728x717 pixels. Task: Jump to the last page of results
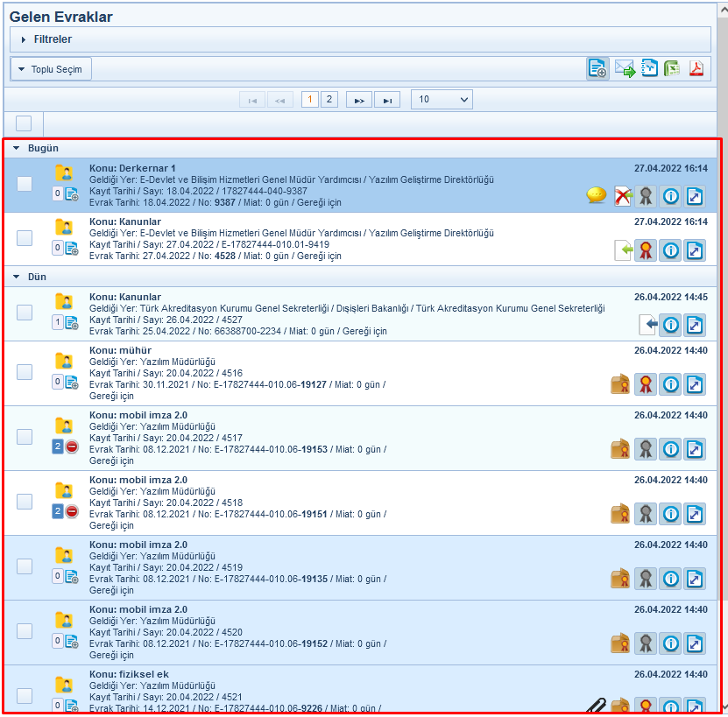pyautogui.click(x=387, y=100)
